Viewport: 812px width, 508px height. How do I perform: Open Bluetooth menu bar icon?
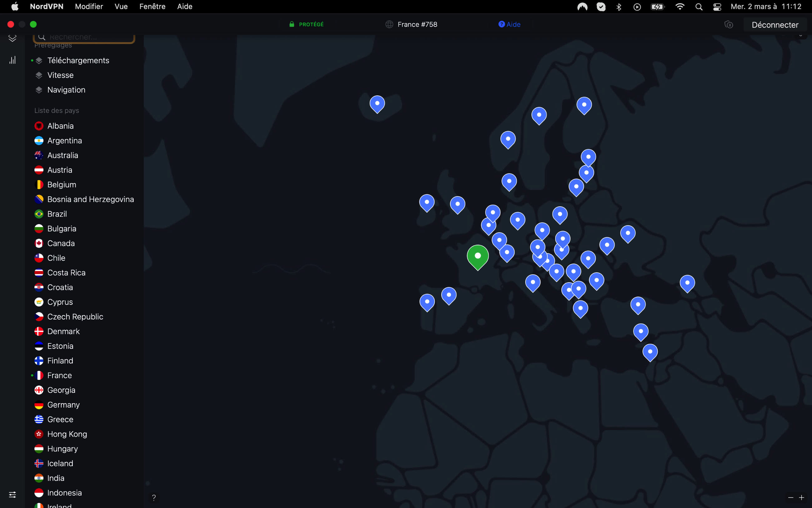coord(619,7)
